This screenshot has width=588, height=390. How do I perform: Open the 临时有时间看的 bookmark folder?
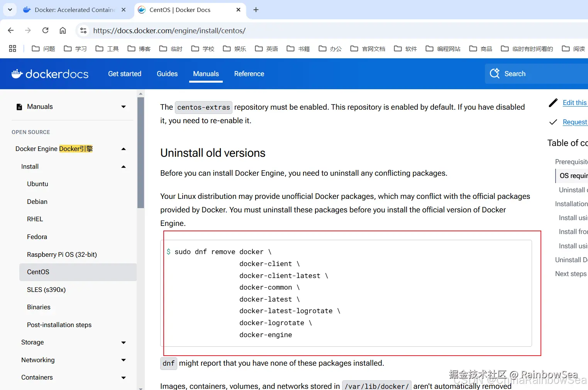pyautogui.click(x=527, y=49)
